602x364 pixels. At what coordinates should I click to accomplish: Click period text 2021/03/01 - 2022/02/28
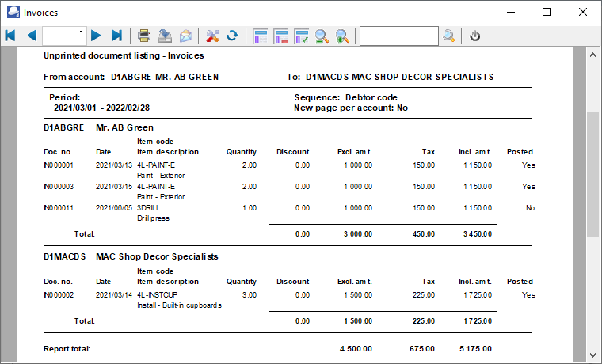pyautogui.click(x=101, y=108)
